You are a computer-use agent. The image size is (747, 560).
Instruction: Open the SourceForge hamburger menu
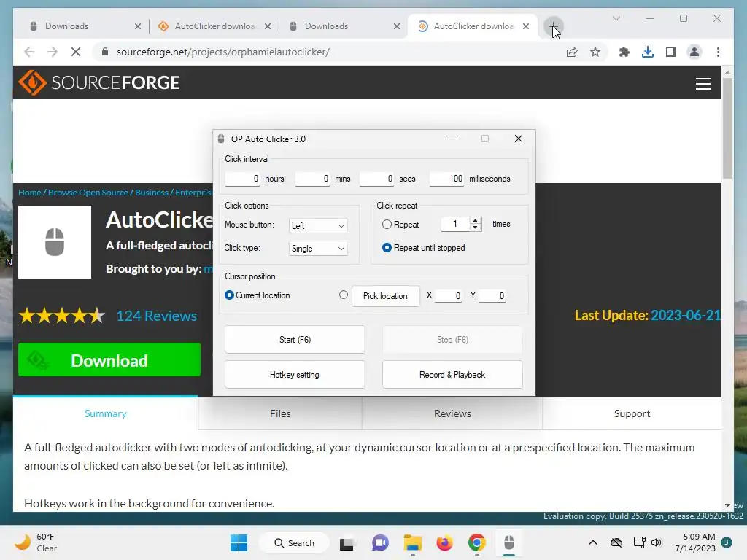(703, 84)
